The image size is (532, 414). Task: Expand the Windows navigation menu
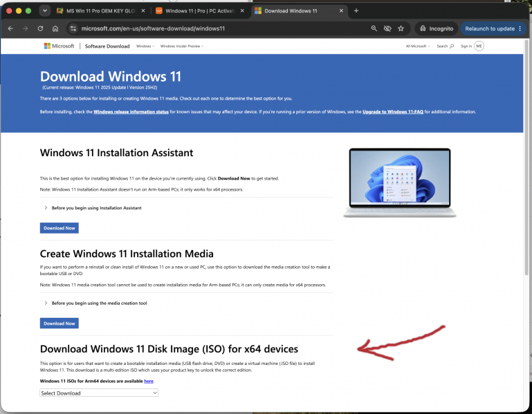145,46
